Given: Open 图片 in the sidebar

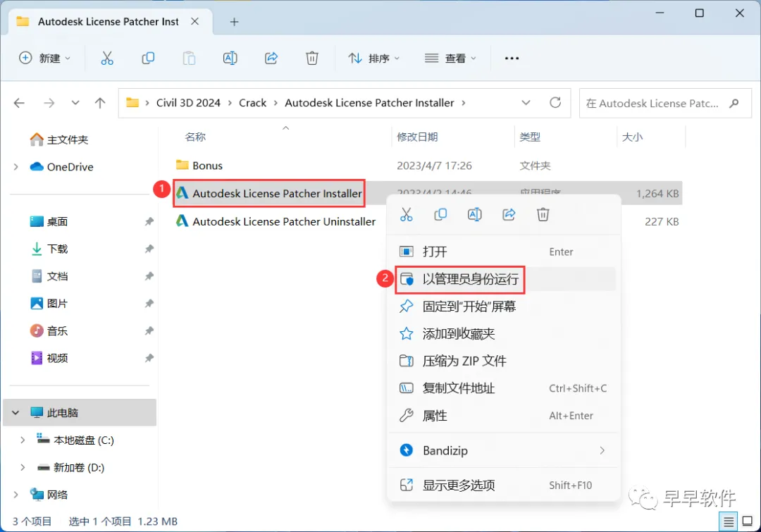Looking at the screenshot, I should tap(57, 304).
